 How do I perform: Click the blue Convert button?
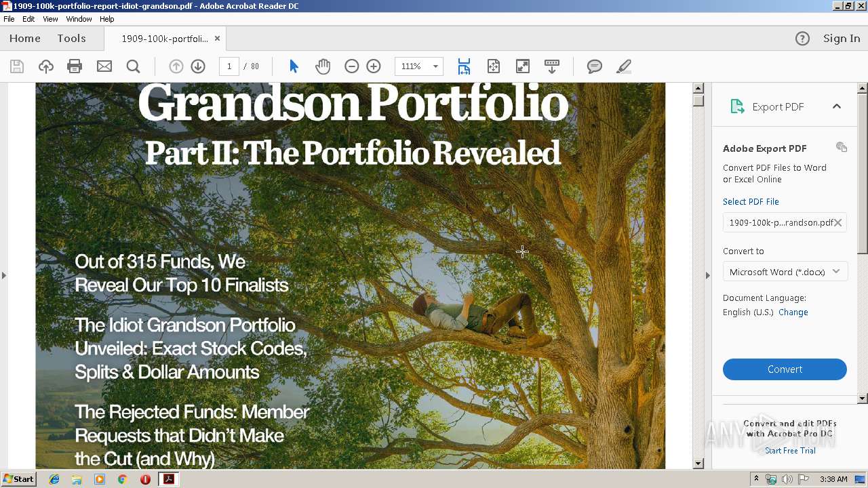[x=785, y=369]
